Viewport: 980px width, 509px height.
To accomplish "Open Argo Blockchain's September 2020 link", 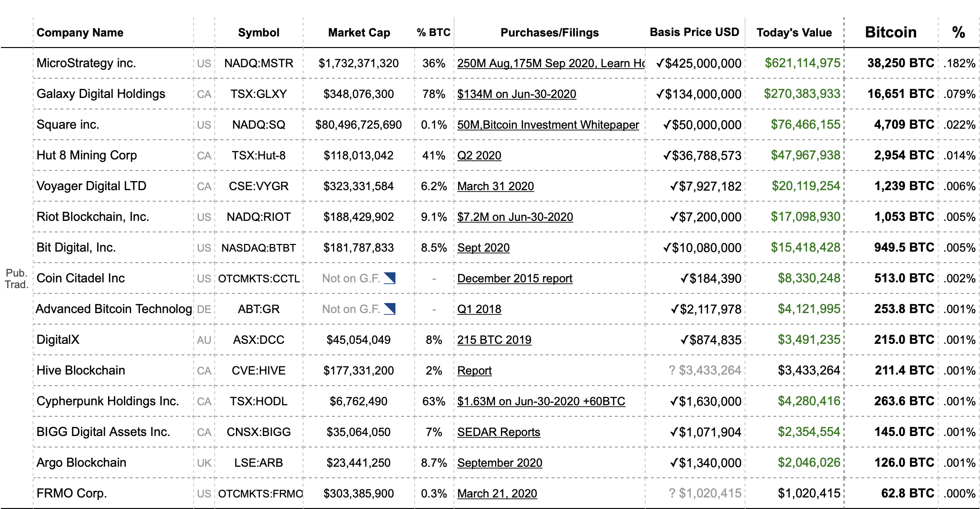I will 500,463.
